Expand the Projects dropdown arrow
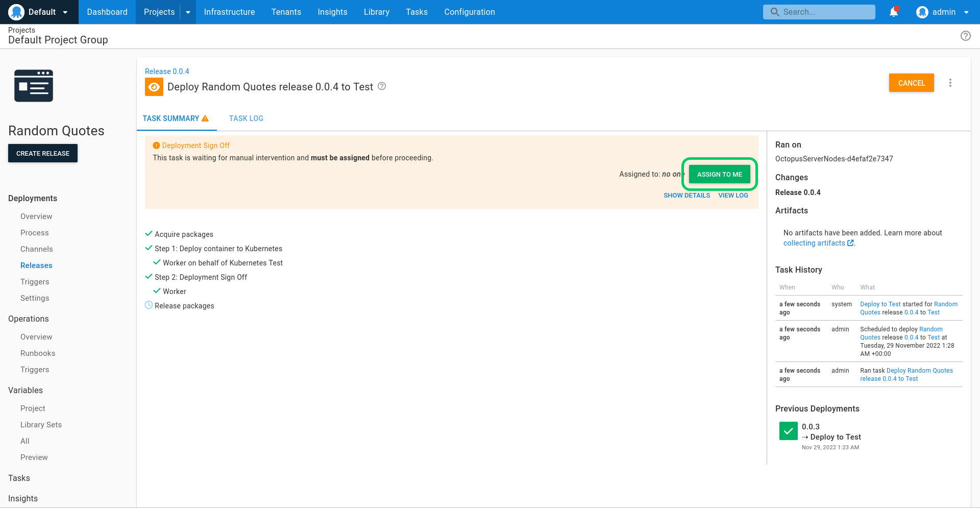980x508 pixels. tap(188, 12)
